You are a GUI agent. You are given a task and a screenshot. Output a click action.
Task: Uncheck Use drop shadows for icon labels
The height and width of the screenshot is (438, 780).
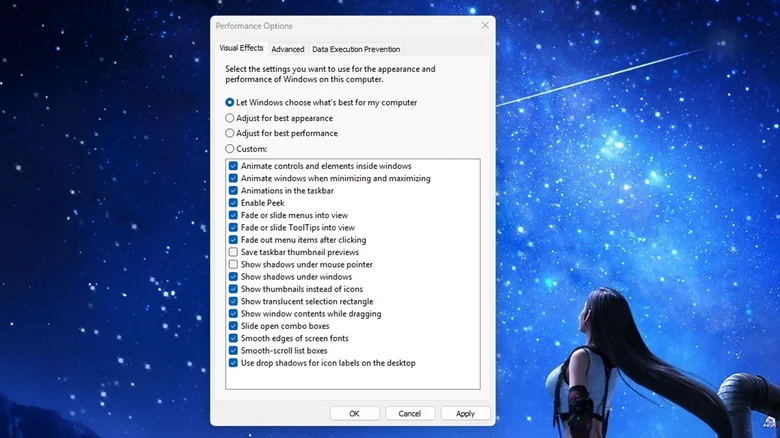click(233, 363)
